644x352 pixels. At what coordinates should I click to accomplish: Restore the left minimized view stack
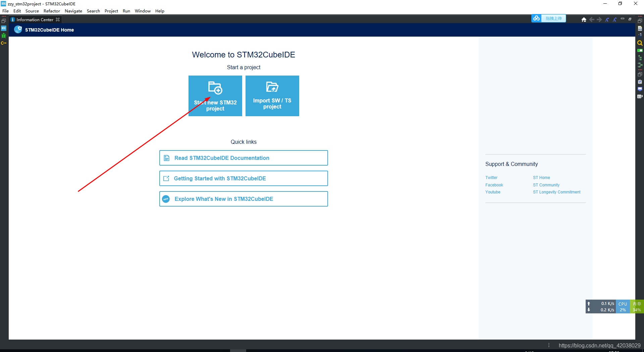pos(4,21)
